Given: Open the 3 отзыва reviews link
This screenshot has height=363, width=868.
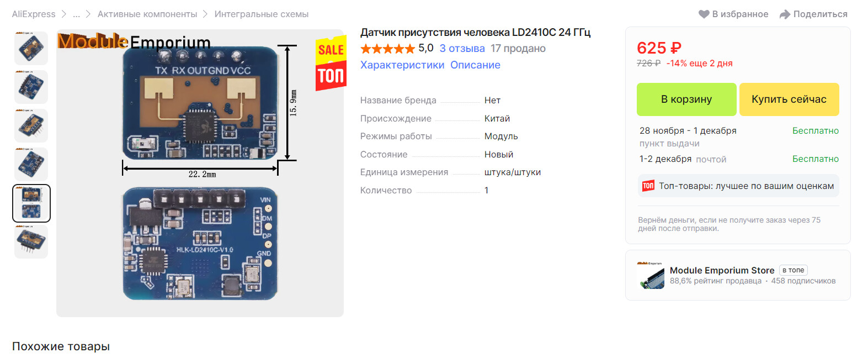Looking at the screenshot, I should [462, 49].
